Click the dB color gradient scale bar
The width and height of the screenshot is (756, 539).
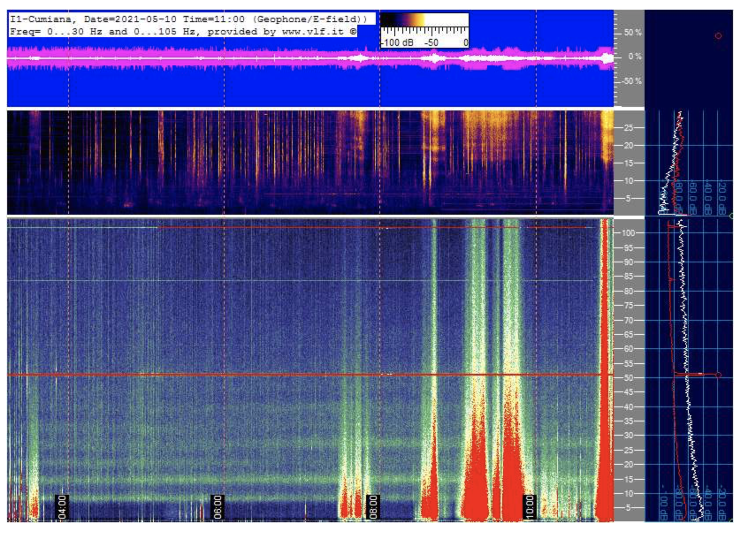[x=424, y=20]
